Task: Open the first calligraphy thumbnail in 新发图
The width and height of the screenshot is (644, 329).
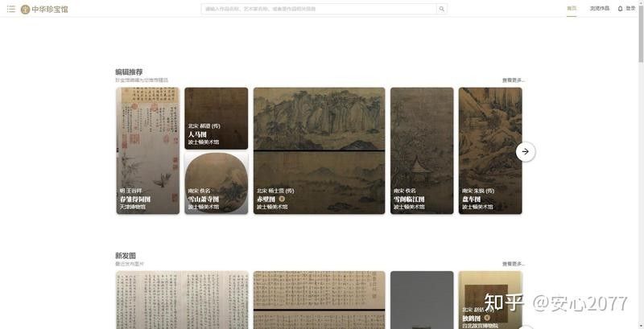Action: tap(182, 300)
